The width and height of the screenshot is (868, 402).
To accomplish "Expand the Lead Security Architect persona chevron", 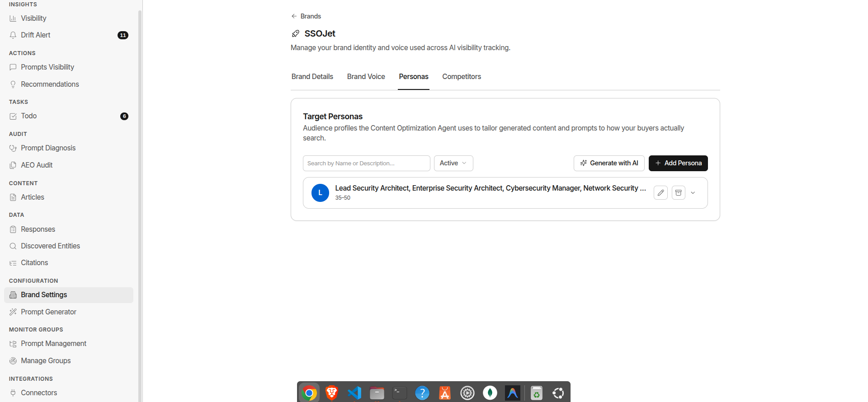I will pos(693,193).
